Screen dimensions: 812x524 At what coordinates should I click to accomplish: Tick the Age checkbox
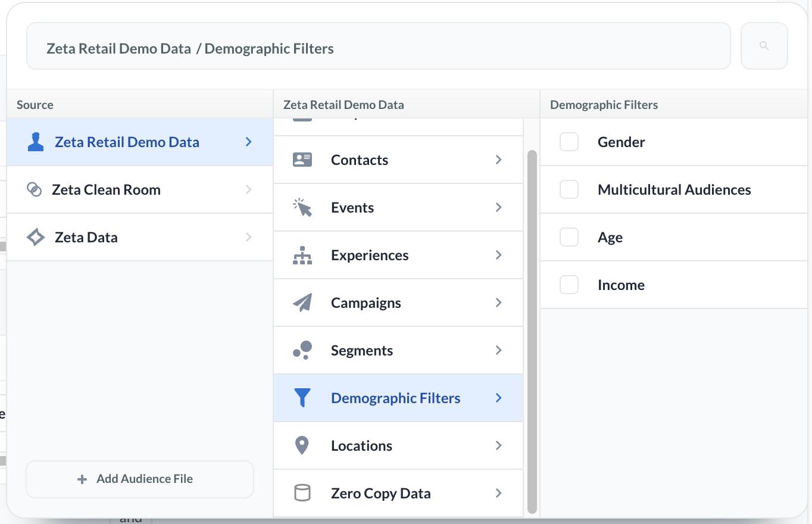coord(569,237)
